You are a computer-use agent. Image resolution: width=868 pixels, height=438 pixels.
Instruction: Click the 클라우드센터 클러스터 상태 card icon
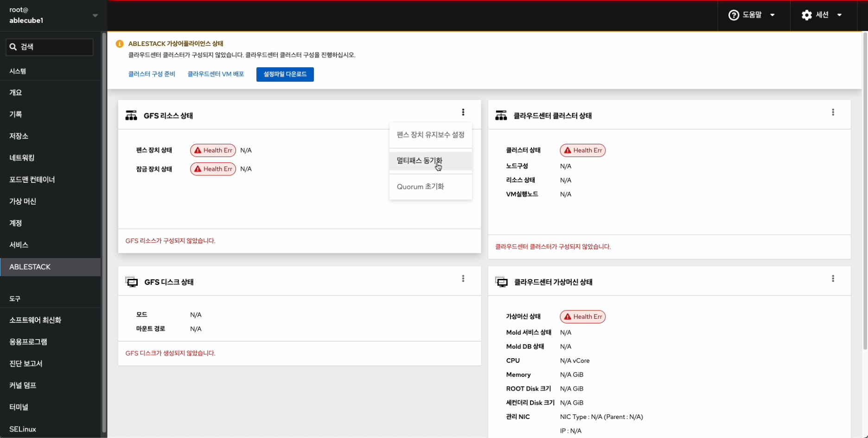pyautogui.click(x=501, y=116)
